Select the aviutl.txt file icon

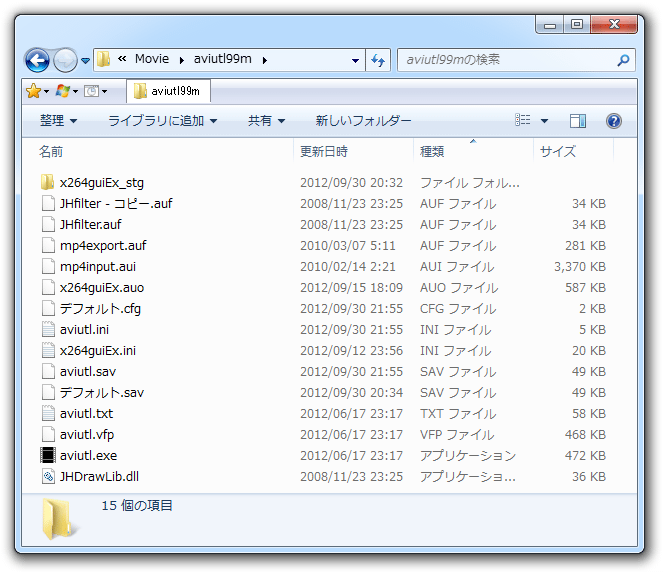[x=48, y=413]
